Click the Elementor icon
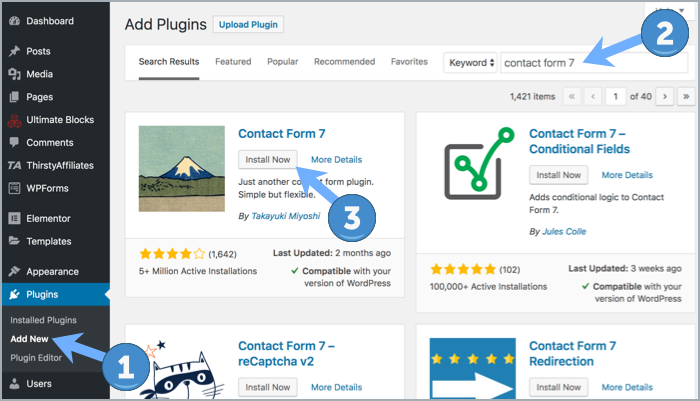 pos(14,218)
